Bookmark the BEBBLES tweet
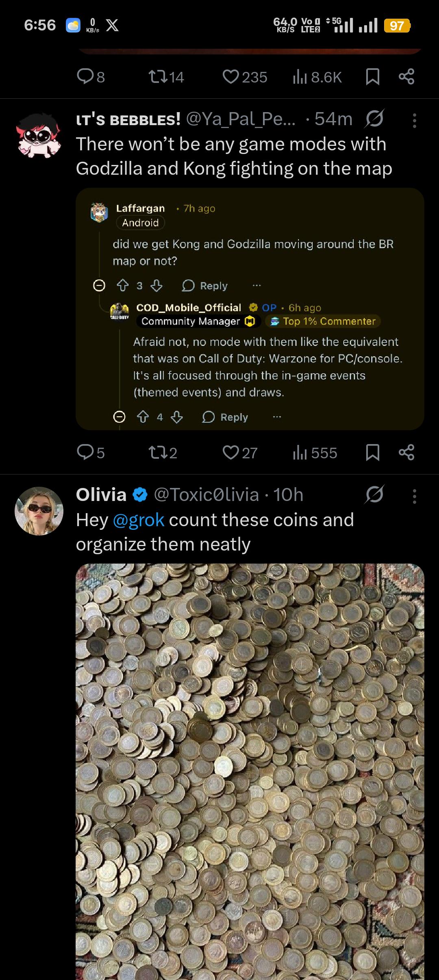The image size is (439, 980). (372, 452)
